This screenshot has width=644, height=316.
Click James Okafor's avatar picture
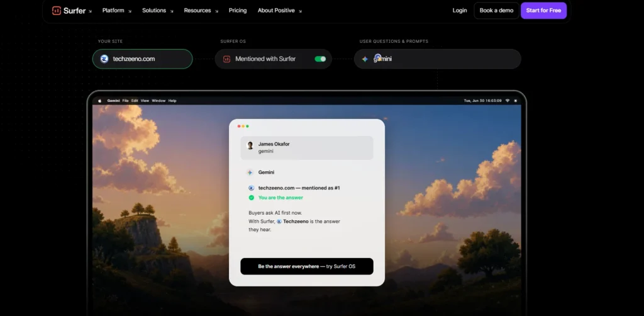point(250,145)
